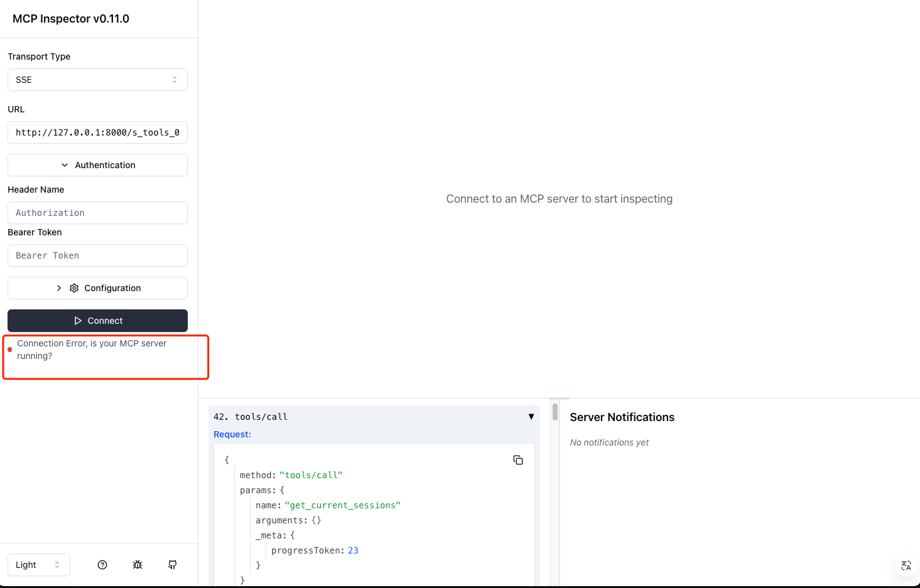920x588 pixels.
Task: Click into the Bearer Token field
Action: coord(97,255)
